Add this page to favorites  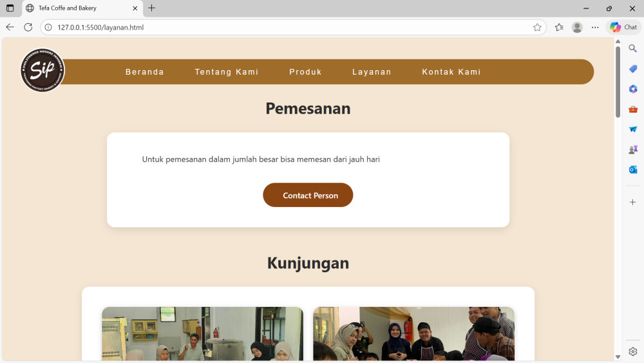point(537,27)
